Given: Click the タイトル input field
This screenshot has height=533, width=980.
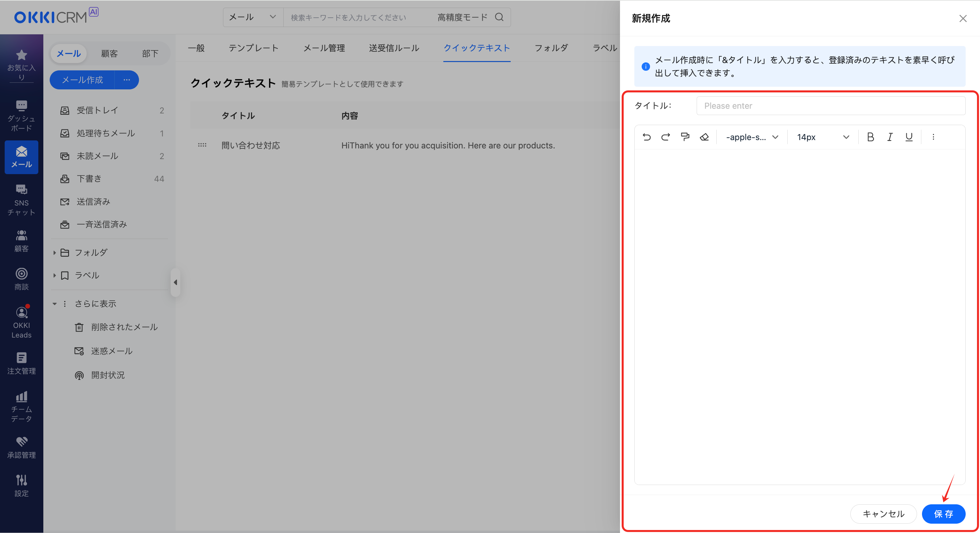Looking at the screenshot, I should pyautogui.click(x=831, y=106).
